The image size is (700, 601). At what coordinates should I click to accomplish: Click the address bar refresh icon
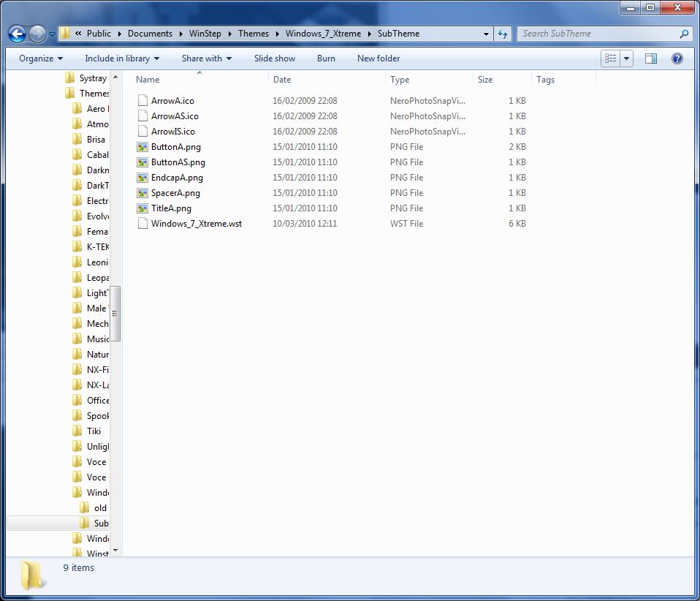click(503, 34)
